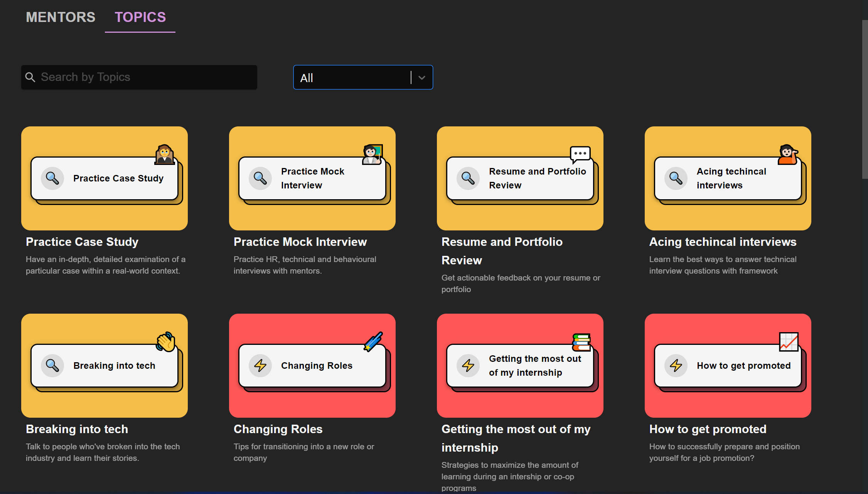Click the chart icon on How to get promoted card
The image size is (868, 494).
789,342
